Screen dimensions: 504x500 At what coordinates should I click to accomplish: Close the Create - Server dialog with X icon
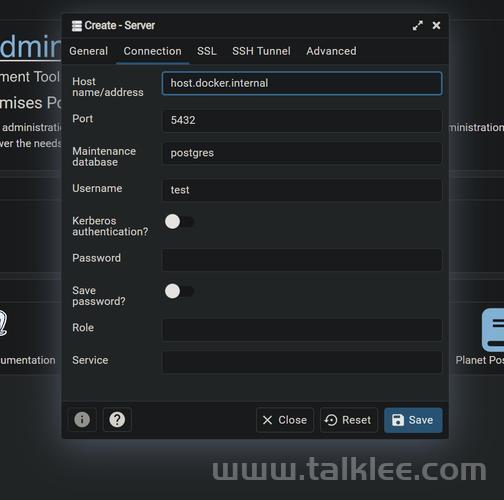(436, 26)
